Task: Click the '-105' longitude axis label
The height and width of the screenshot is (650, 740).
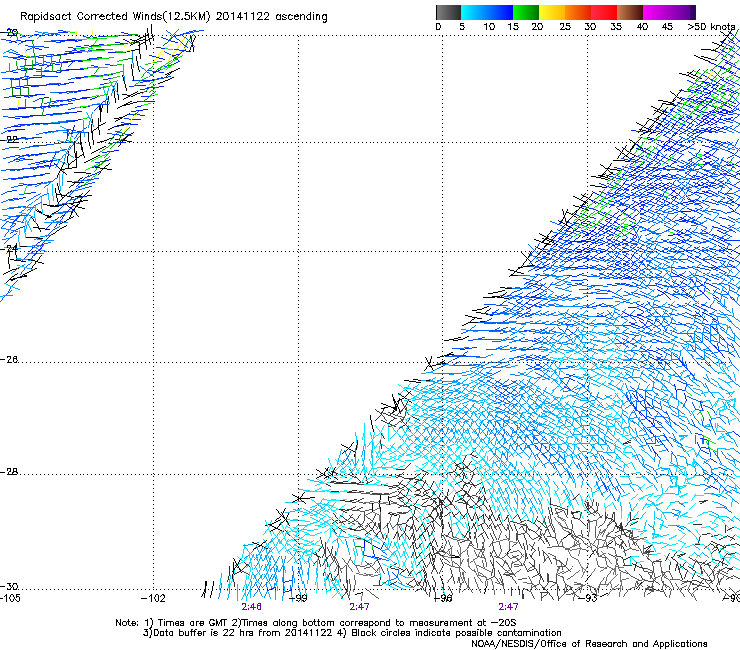Action: click(x=10, y=599)
